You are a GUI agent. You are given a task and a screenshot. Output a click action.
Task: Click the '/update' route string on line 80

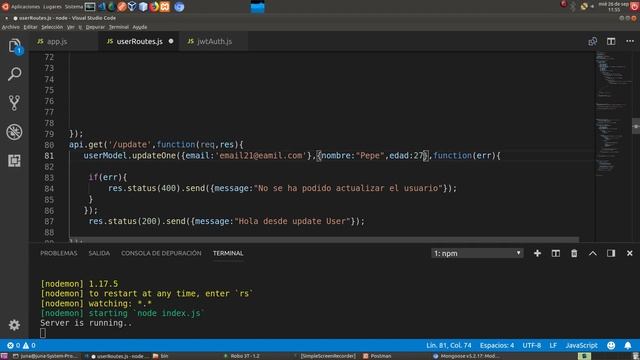coord(130,144)
